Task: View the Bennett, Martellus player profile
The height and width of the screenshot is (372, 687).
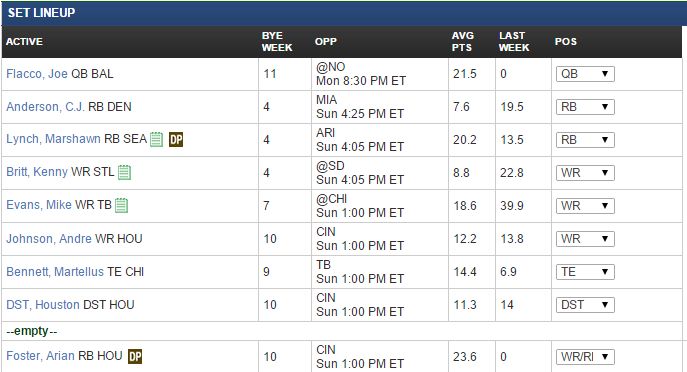Action: pyautogui.click(x=55, y=272)
